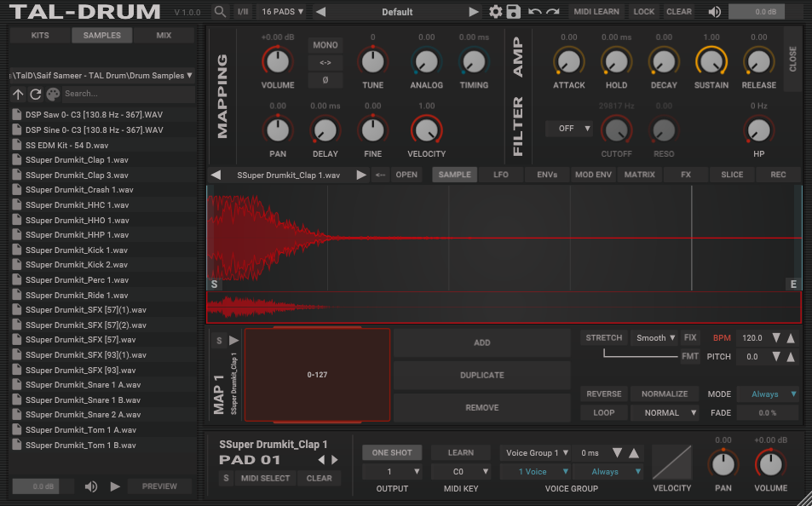Toggle preview speaker icon at the browser bottom
This screenshot has height=506, width=812.
(x=91, y=486)
